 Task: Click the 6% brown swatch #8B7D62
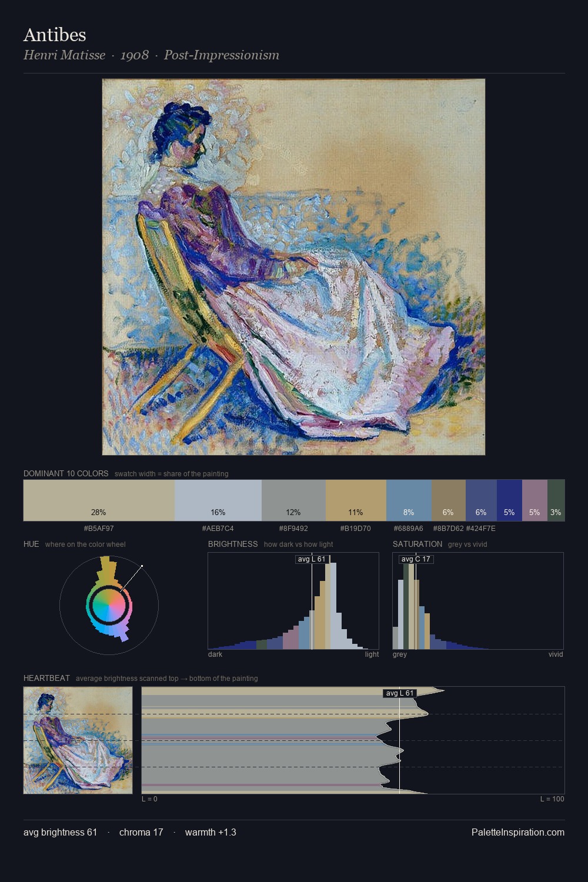click(x=449, y=500)
